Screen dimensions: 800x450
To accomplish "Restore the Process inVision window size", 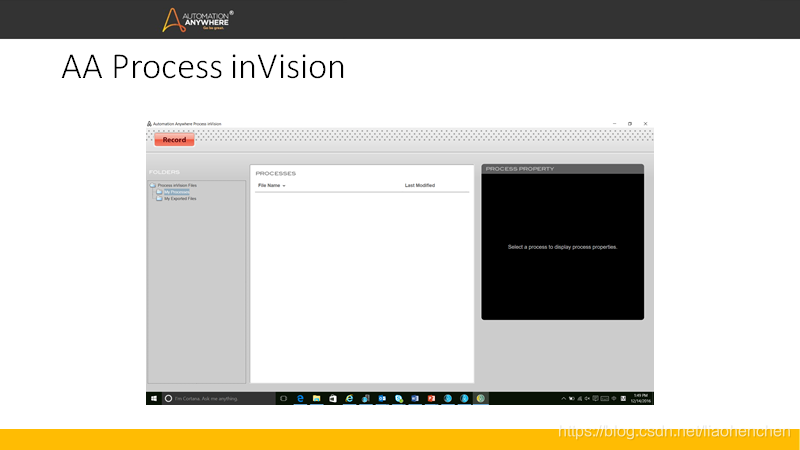I will point(630,123).
